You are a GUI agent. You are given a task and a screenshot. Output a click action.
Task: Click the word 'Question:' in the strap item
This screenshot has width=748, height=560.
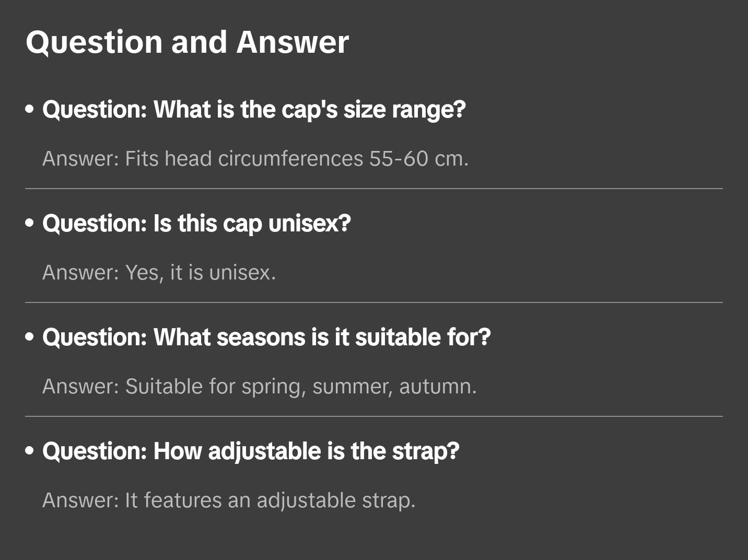pyautogui.click(x=95, y=451)
